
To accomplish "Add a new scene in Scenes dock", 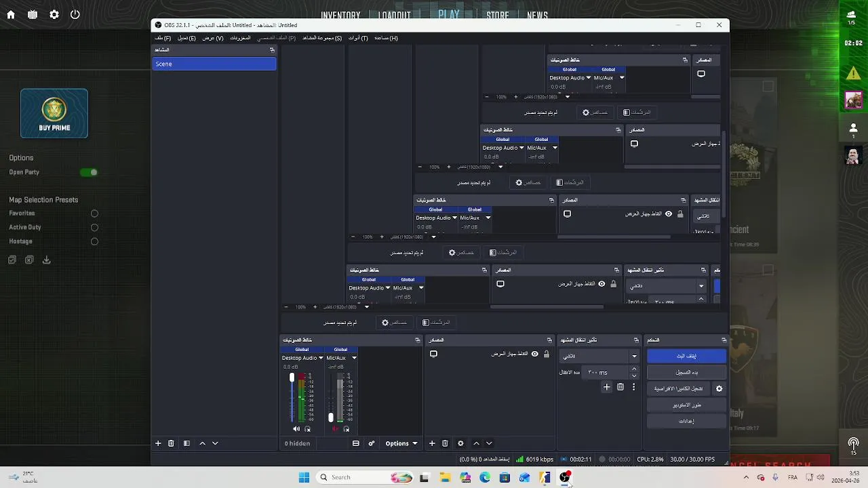I will pyautogui.click(x=158, y=443).
